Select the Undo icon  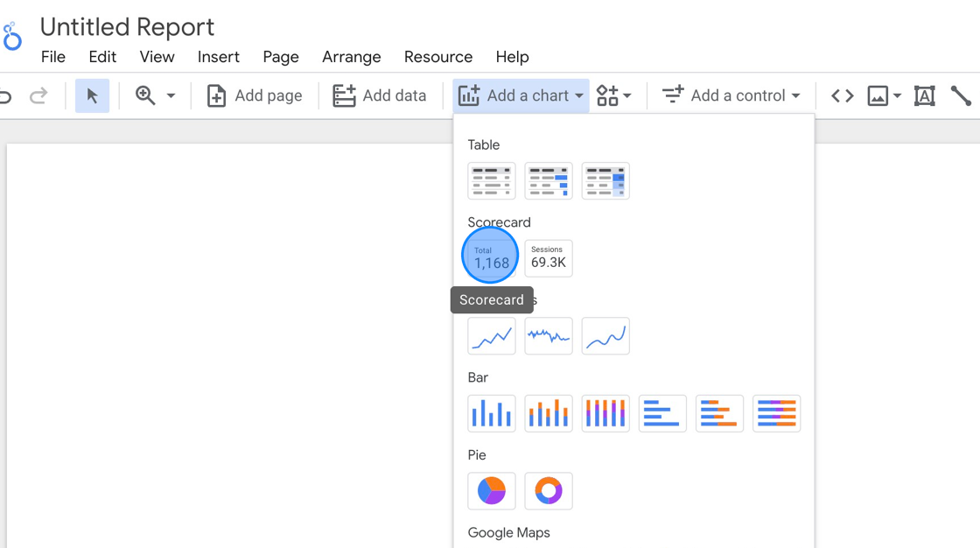(5, 95)
